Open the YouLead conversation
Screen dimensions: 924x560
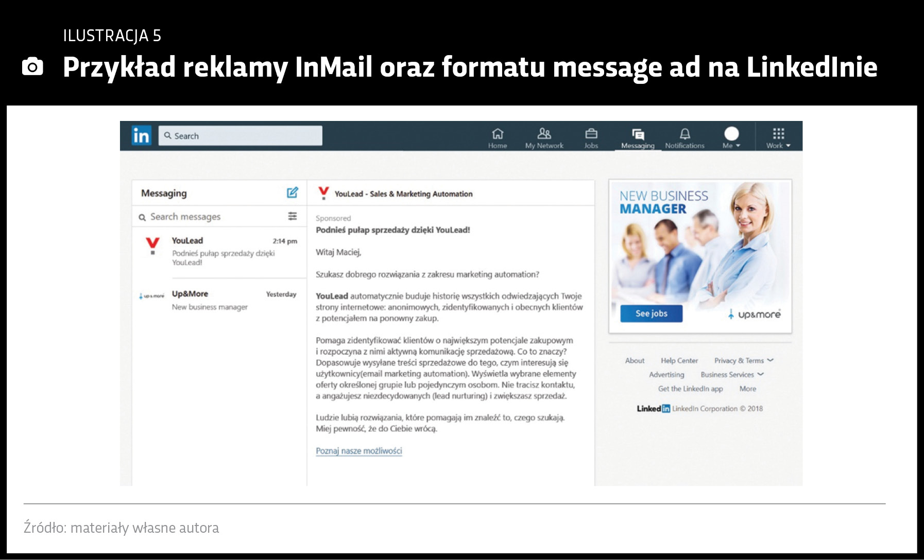[219, 252]
